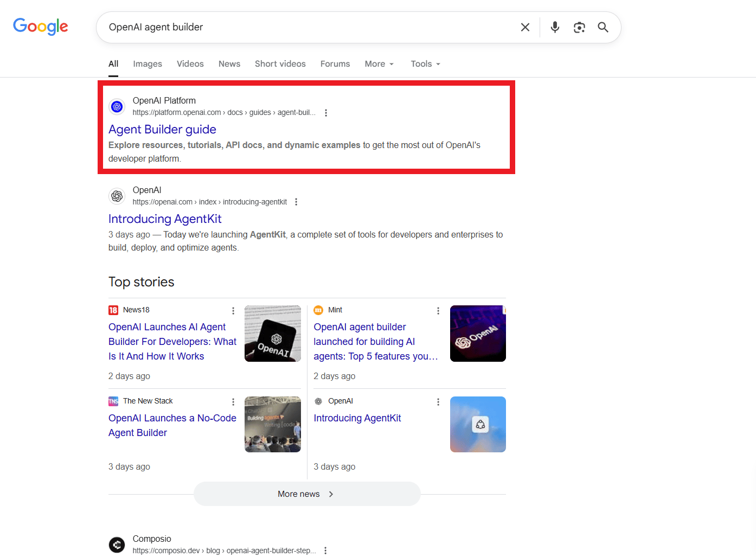
Task: Click the openai.com introducing-agentkit breadcrumb URL
Action: click(210, 202)
